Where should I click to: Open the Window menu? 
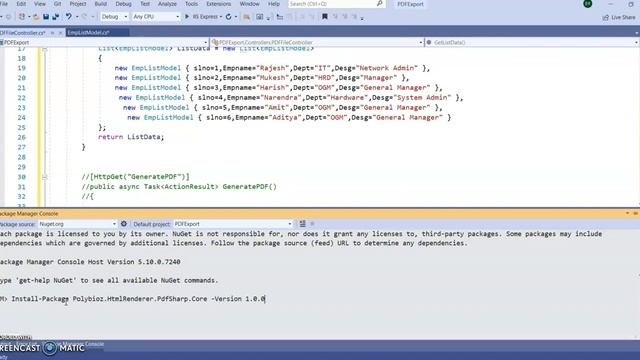tap(249, 4)
